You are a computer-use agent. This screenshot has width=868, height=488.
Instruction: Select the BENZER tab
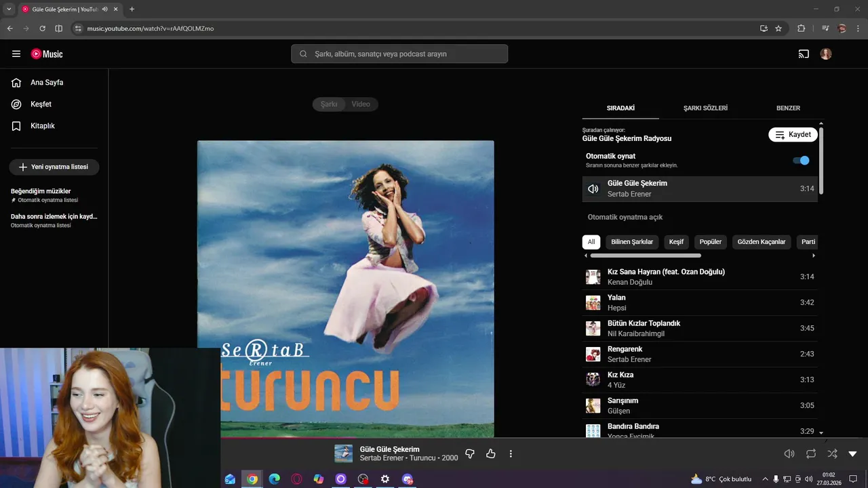click(x=788, y=108)
